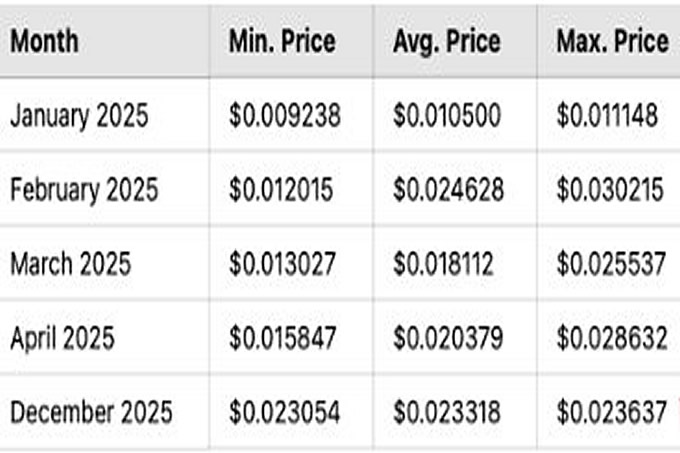This screenshot has height=453, width=680.
Task: Click February average price $0.024628
Action: click(448, 190)
